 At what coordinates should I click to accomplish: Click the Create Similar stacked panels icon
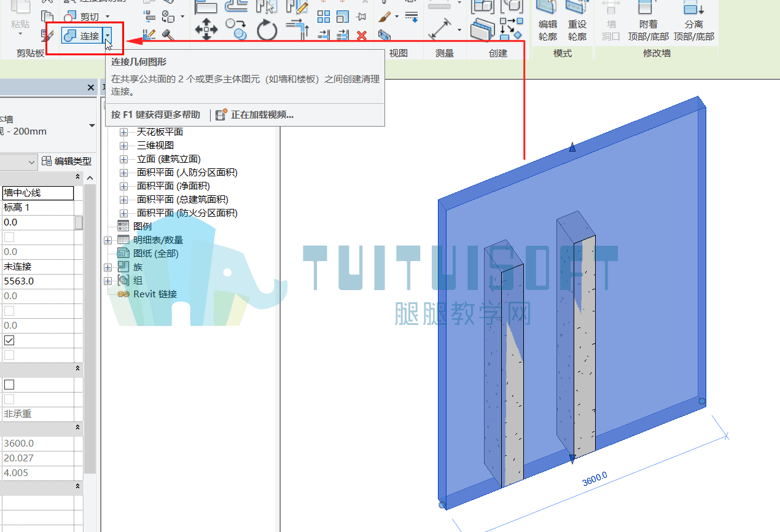(x=484, y=29)
